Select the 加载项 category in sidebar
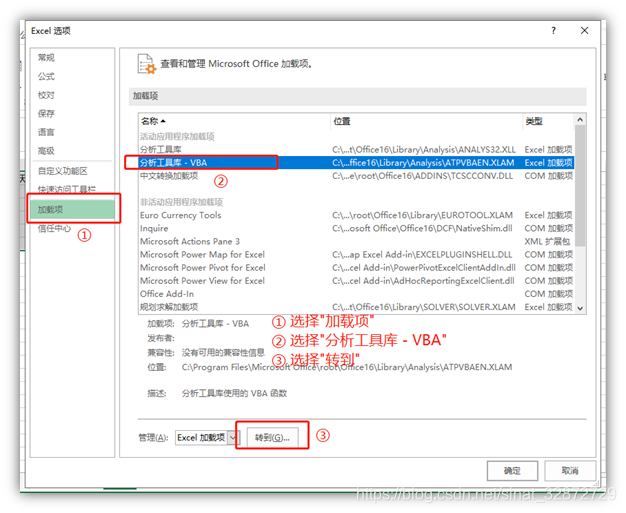This screenshot has width=626, height=513. tap(72, 209)
